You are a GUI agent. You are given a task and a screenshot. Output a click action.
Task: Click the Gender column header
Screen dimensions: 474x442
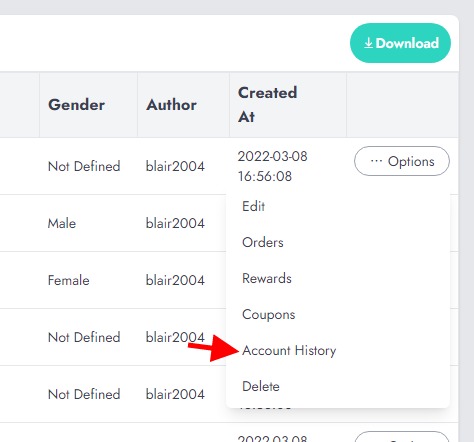click(76, 105)
